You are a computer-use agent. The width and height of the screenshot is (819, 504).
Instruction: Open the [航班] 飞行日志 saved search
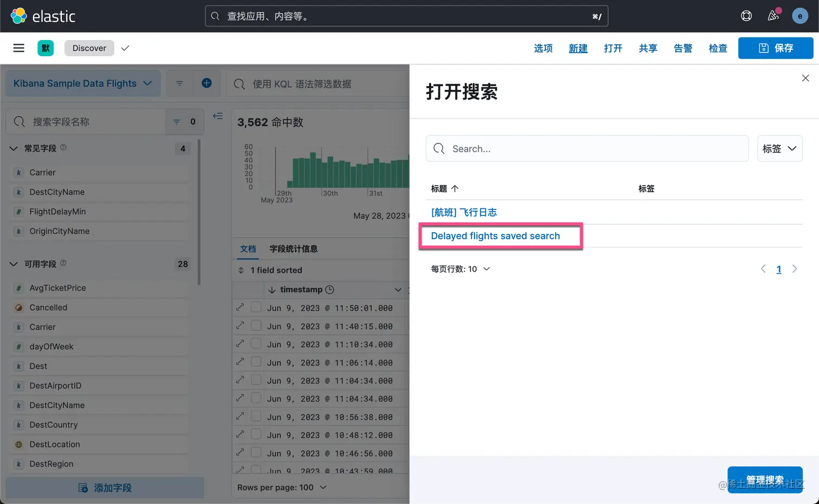pyautogui.click(x=464, y=212)
